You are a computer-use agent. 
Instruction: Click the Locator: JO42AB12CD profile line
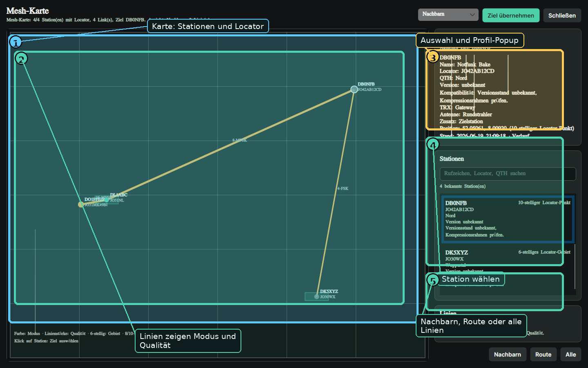[x=467, y=71]
